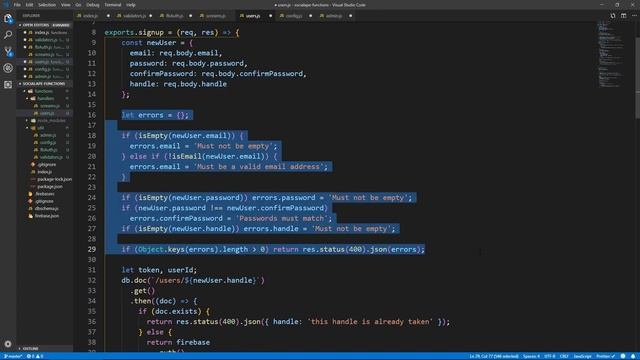The width and height of the screenshot is (640, 360).
Task: Click the split editor icon
Action: pos(624,16)
